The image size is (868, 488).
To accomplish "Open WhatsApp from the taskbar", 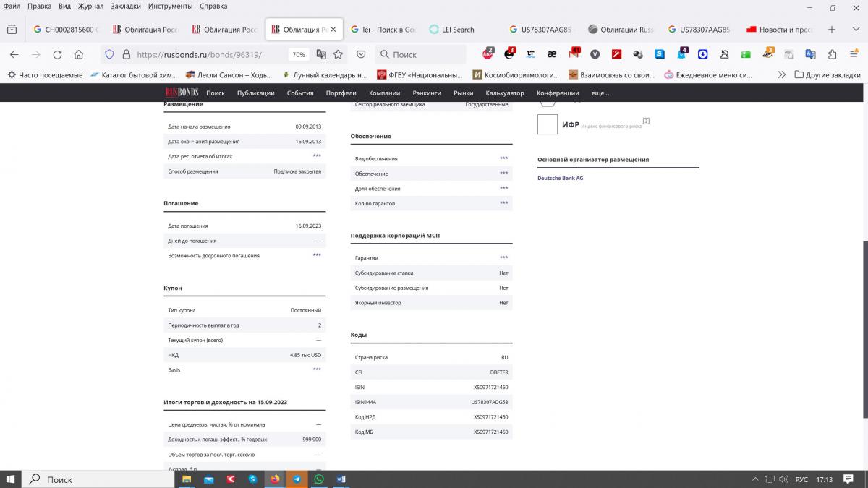I will pos(319,479).
